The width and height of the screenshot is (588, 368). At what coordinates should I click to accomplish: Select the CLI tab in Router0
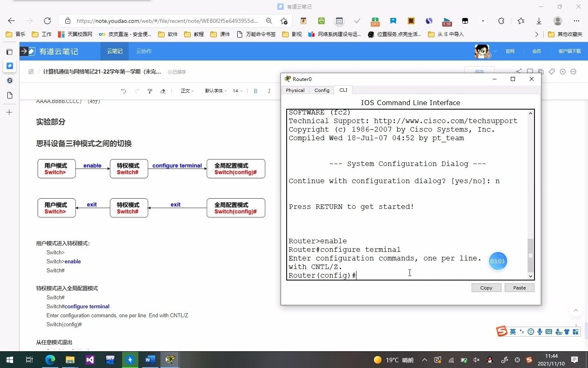click(343, 90)
